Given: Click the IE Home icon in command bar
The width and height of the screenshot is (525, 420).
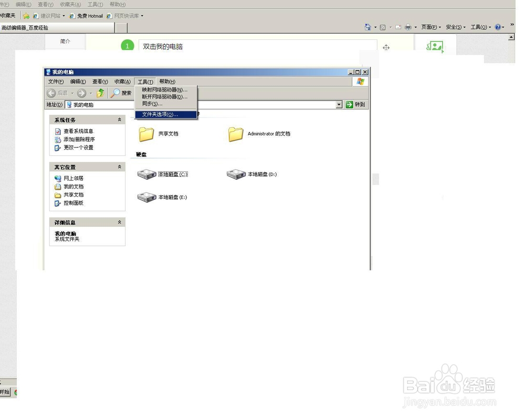Looking at the screenshot, I should (367, 27).
